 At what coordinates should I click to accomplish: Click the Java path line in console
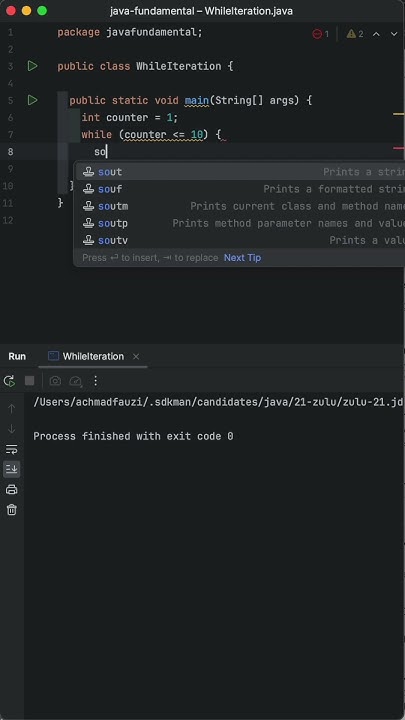[219, 402]
